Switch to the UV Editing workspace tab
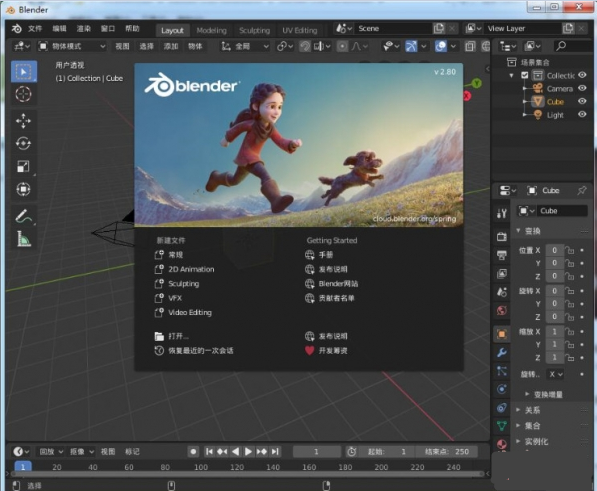 [300, 30]
